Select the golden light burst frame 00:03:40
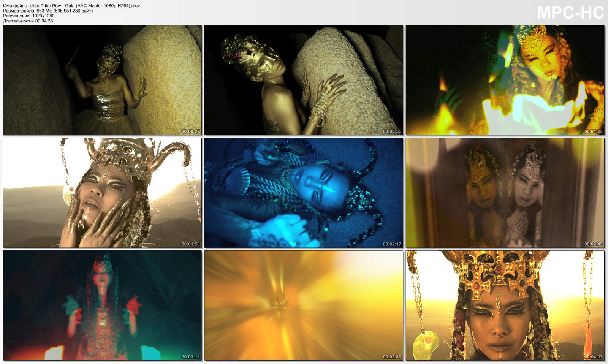The image size is (608, 364). point(304,305)
